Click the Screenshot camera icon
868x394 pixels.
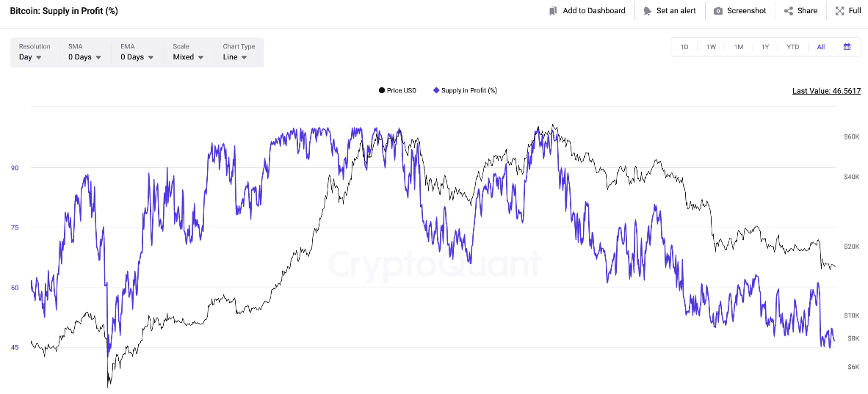click(718, 11)
